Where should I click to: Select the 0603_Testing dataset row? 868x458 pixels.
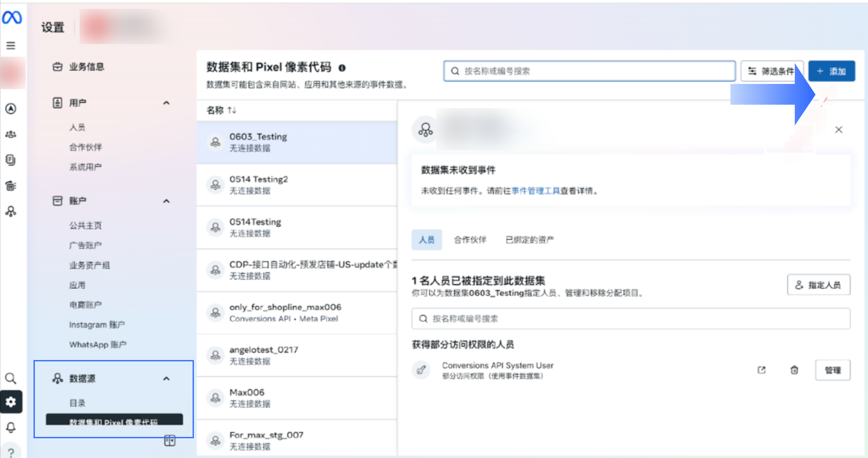pos(297,142)
